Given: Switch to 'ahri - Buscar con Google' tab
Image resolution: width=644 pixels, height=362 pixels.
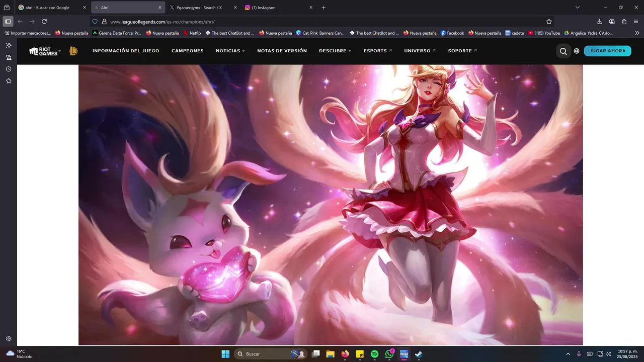Looking at the screenshot, I should pos(53,8).
